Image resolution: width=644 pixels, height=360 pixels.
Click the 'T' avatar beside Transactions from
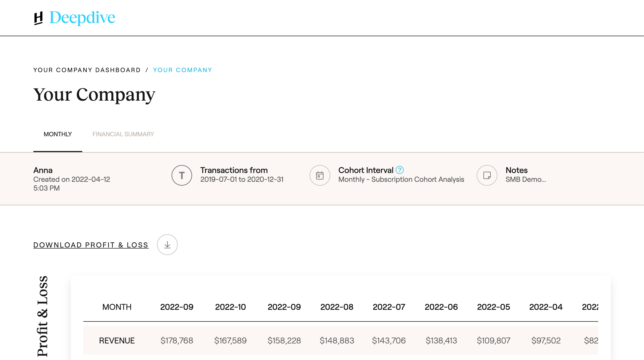pyautogui.click(x=182, y=175)
